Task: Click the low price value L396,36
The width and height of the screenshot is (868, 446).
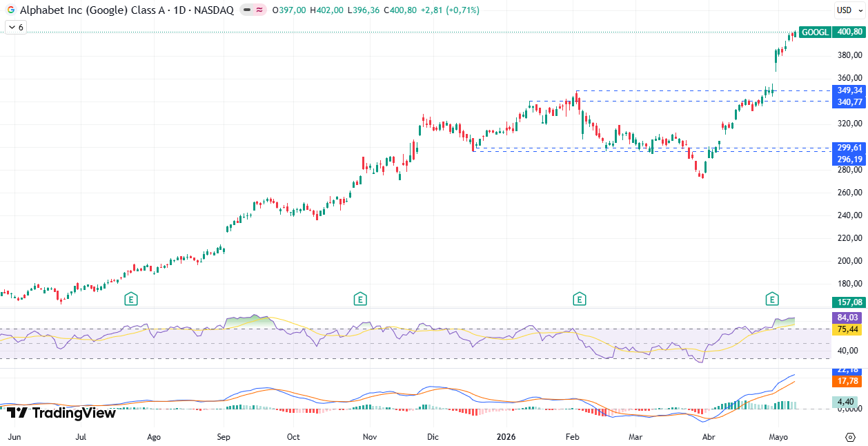Action: click(x=364, y=10)
